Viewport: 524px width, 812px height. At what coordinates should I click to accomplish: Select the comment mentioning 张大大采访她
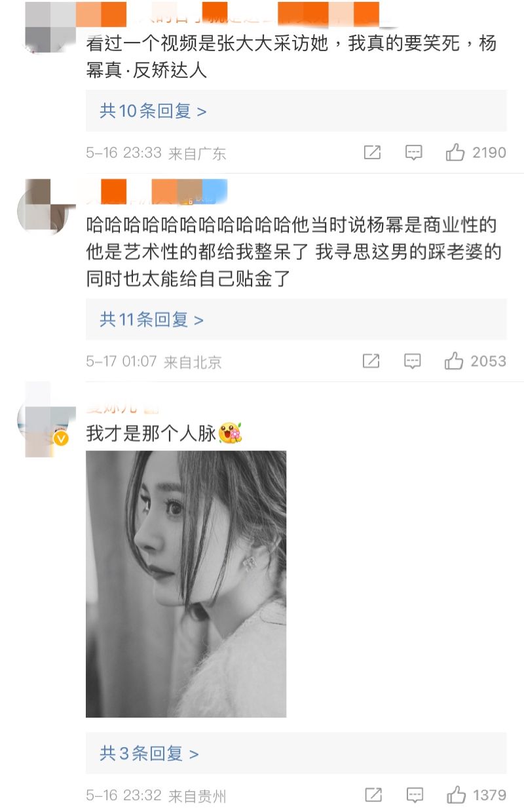point(291,57)
